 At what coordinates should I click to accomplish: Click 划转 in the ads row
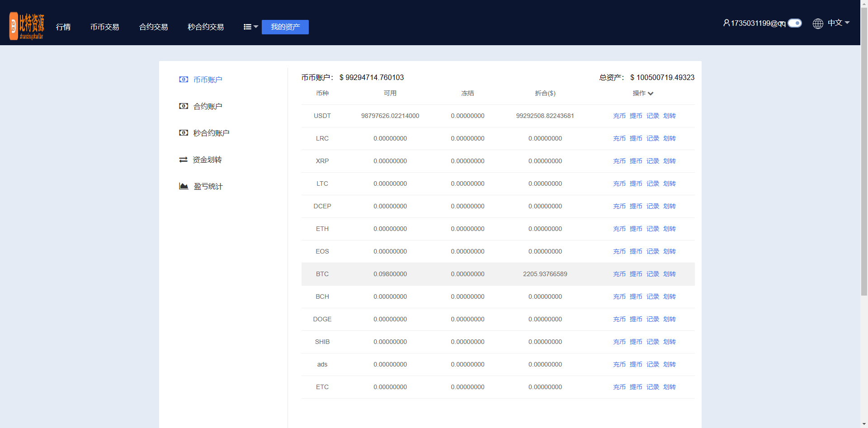pyautogui.click(x=670, y=364)
